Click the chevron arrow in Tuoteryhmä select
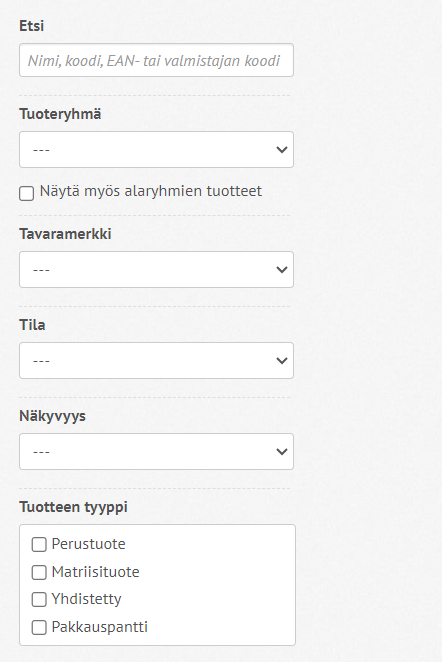 pos(282,149)
